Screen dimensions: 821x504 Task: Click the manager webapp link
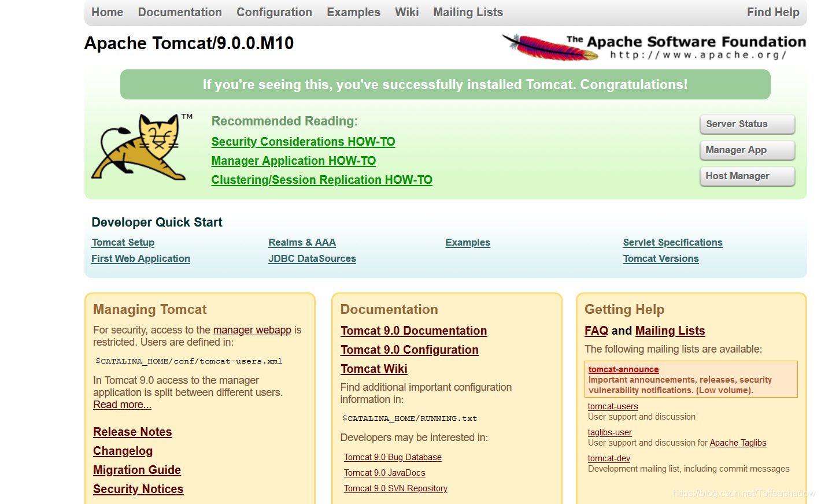point(252,330)
